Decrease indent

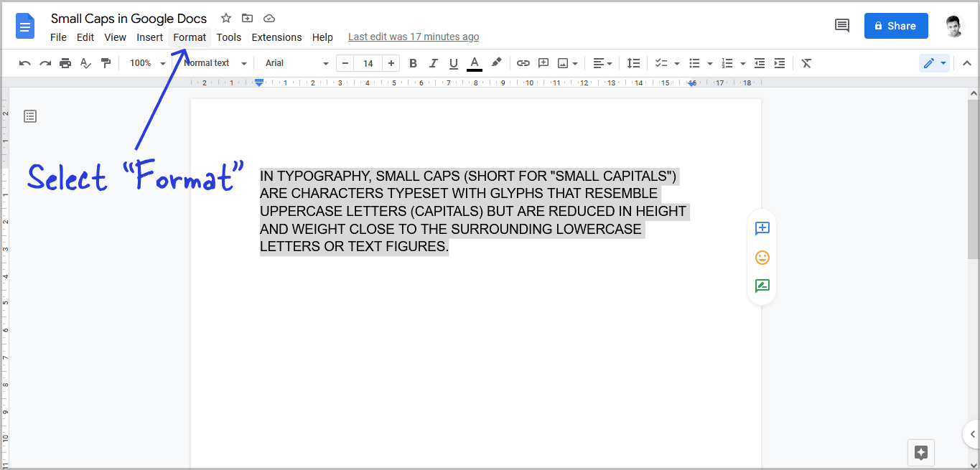pyautogui.click(x=760, y=63)
